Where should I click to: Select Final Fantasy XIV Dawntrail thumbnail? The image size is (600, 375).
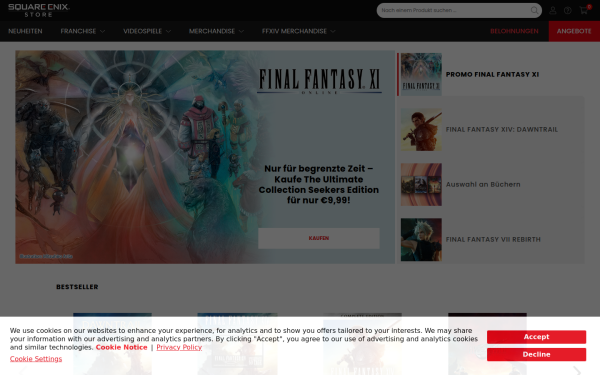tap(421, 129)
